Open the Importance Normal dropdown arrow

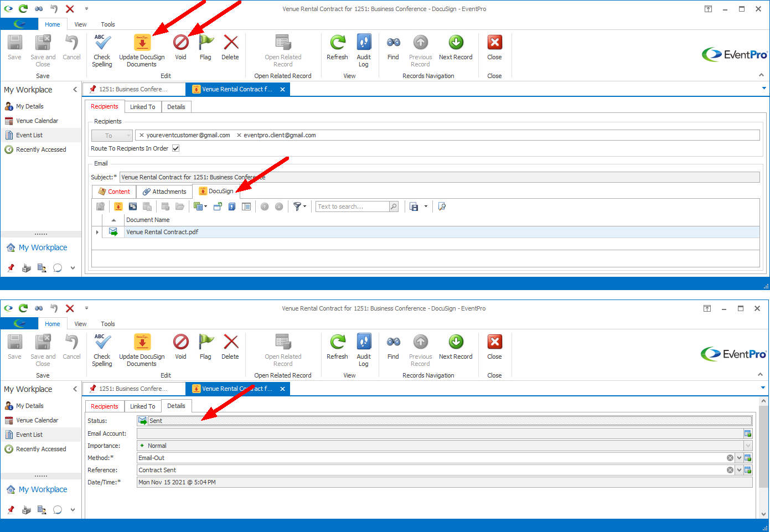coord(748,446)
